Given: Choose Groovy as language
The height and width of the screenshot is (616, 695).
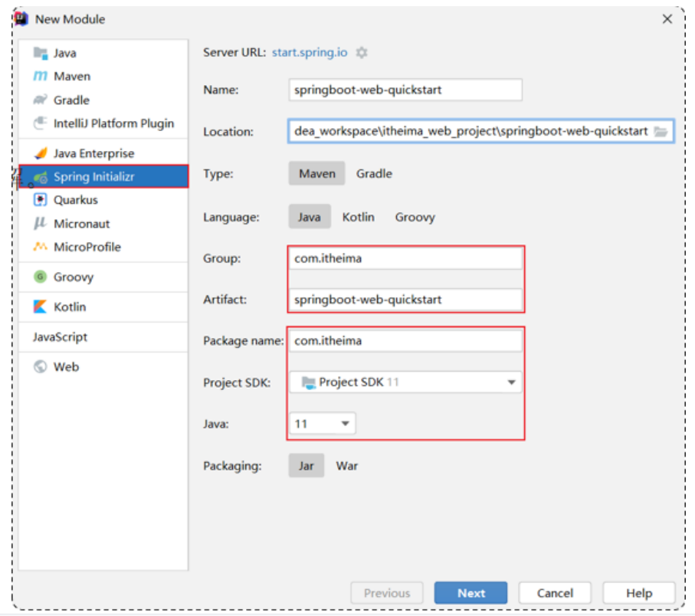Looking at the screenshot, I should 415,217.
